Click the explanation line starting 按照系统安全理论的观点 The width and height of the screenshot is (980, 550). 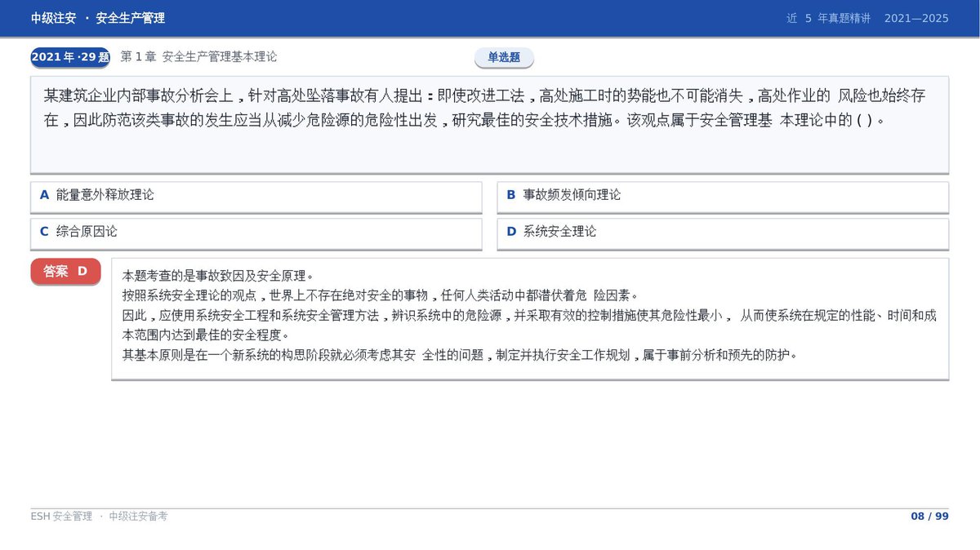(380, 295)
